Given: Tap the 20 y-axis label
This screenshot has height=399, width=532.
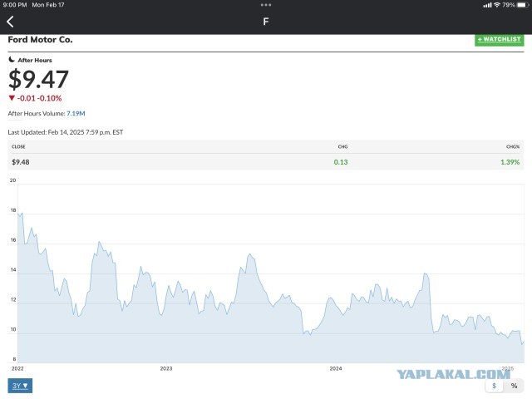Looking at the screenshot, I should click(x=13, y=180).
